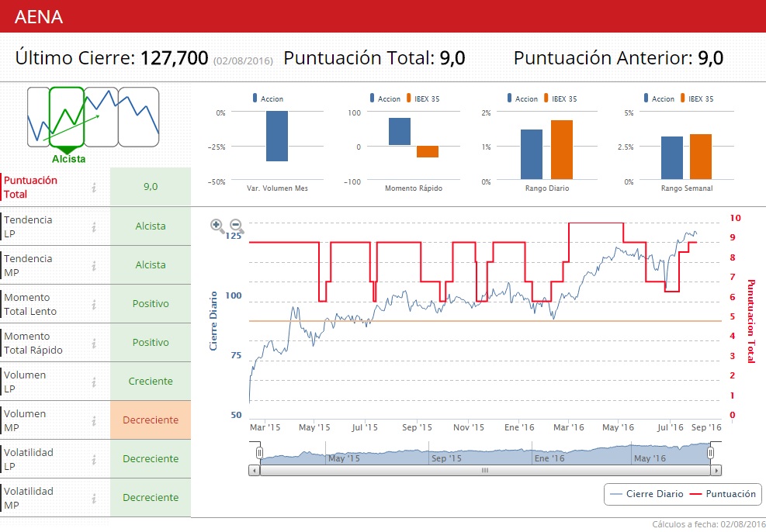Open info icon for Momento Total Rápido
The height and width of the screenshot is (532, 766).
tap(94, 343)
